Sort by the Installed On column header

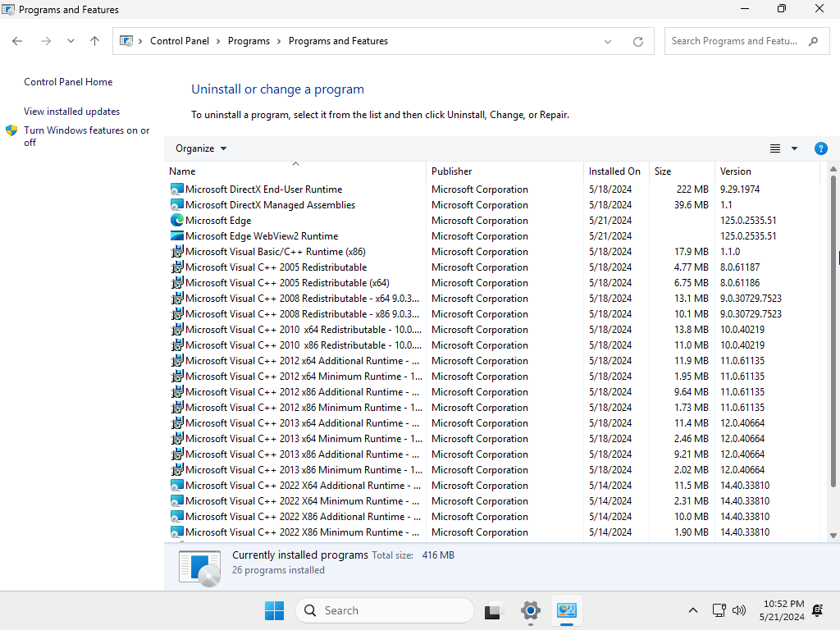coord(616,171)
